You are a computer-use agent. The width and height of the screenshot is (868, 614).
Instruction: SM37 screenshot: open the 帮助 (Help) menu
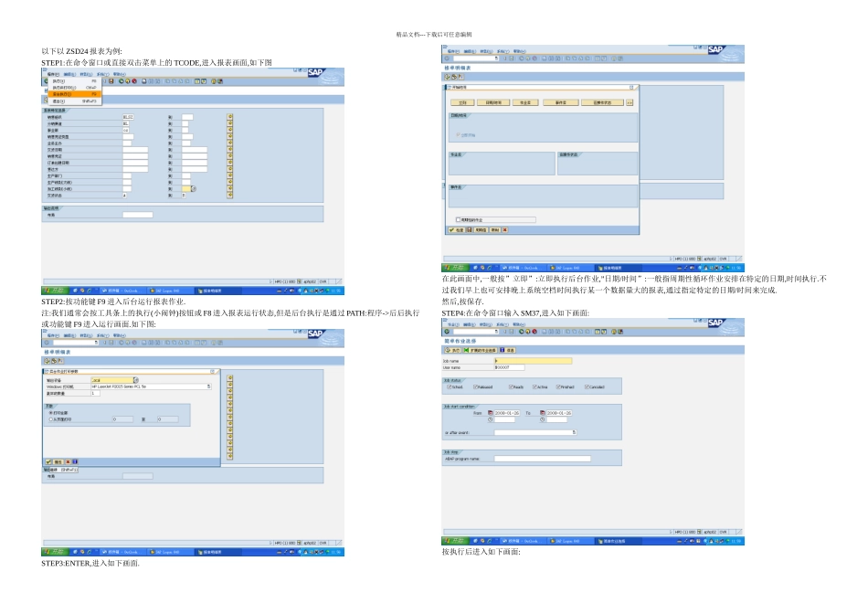(x=519, y=324)
